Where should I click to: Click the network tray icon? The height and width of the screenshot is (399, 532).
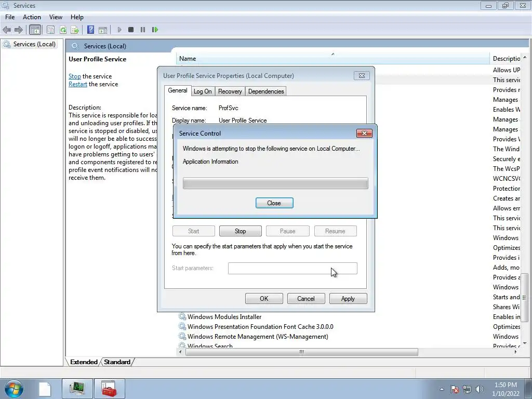(467, 389)
